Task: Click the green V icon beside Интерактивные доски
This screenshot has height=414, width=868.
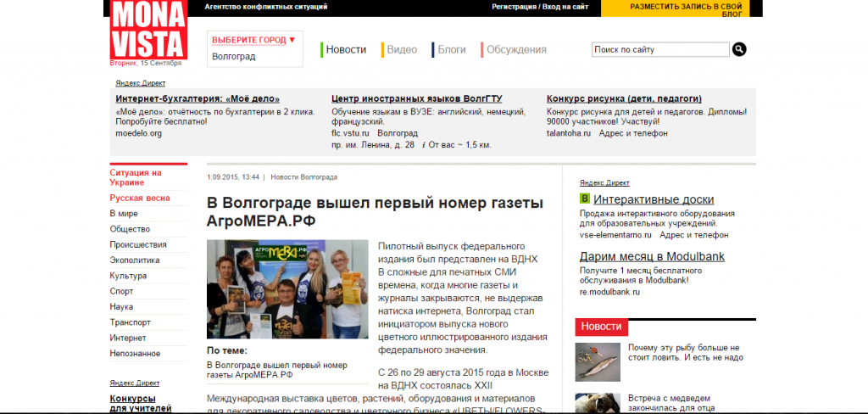Action: point(585,199)
